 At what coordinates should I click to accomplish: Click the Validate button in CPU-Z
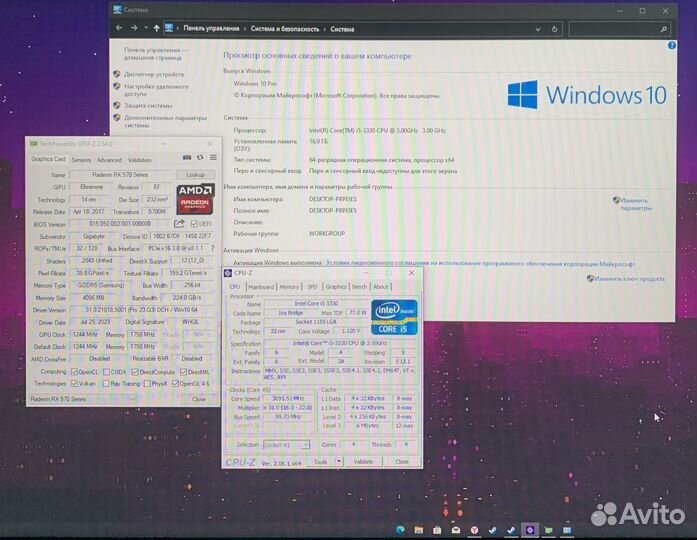point(363,461)
